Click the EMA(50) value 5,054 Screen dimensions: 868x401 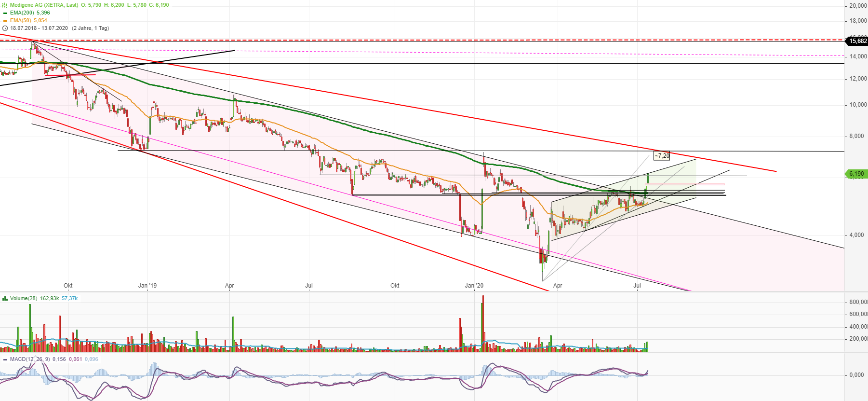pos(40,20)
